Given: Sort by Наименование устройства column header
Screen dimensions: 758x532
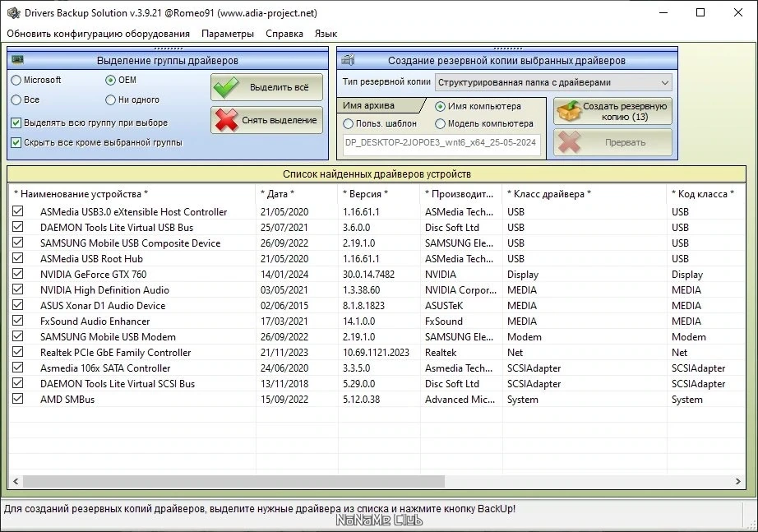Looking at the screenshot, I should tap(132, 194).
